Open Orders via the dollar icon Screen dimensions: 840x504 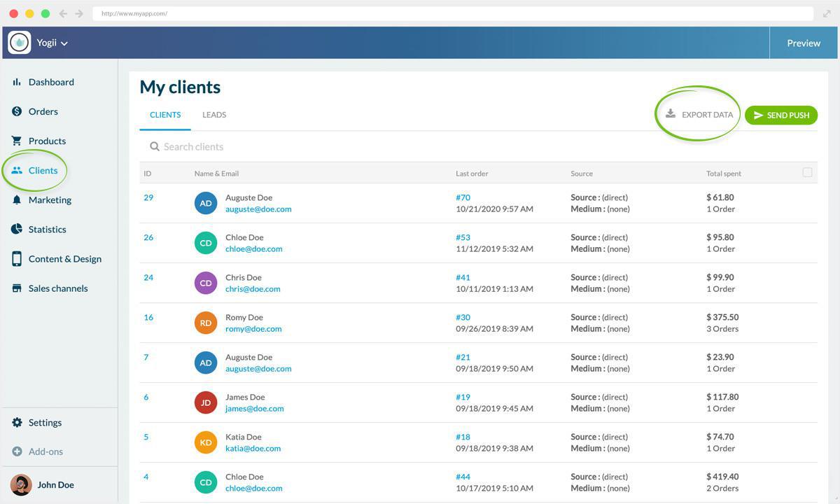click(x=17, y=111)
